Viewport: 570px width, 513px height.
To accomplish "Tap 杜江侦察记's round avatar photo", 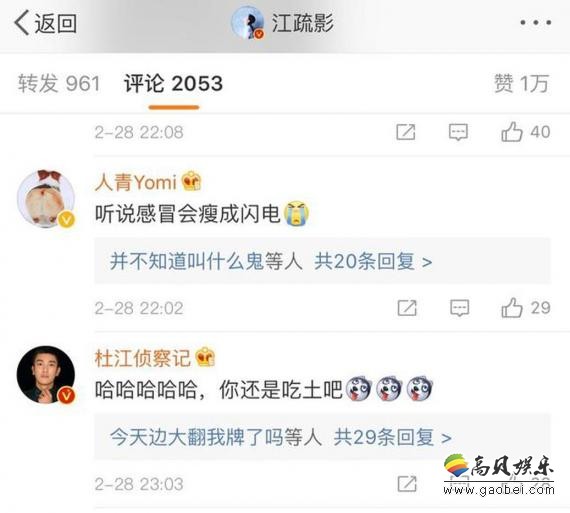I will click(x=46, y=374).
